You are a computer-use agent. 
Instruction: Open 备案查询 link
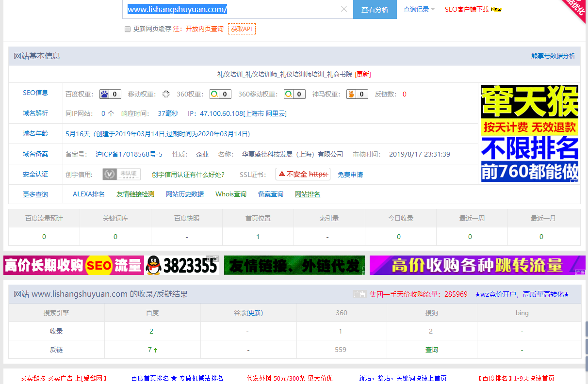click(x=271, y=194)
